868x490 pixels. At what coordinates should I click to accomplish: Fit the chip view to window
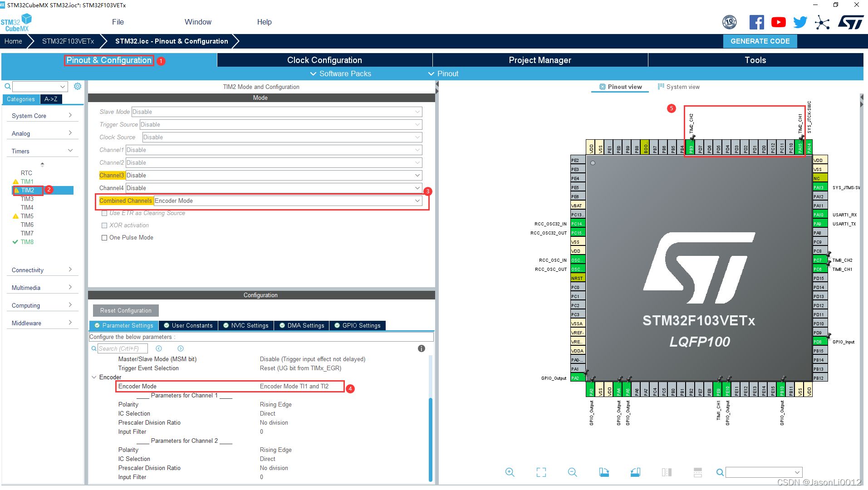tap(541, 472)
